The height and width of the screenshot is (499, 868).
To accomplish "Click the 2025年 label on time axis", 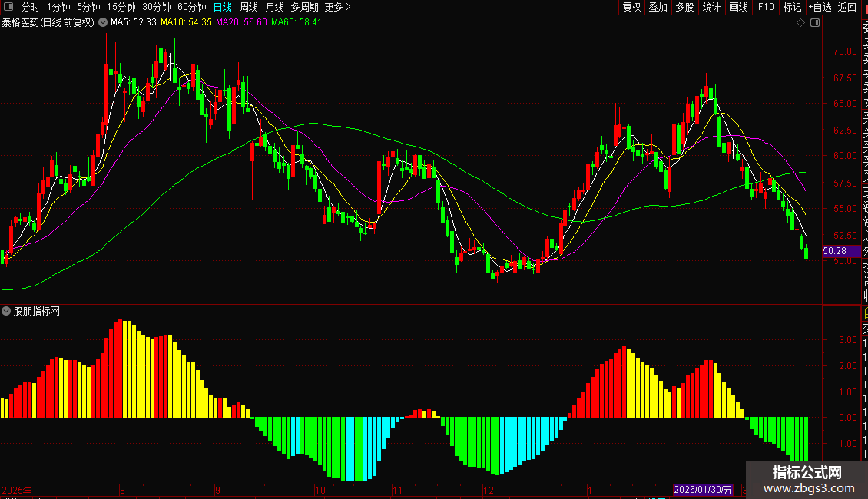I will coord(17,490).
